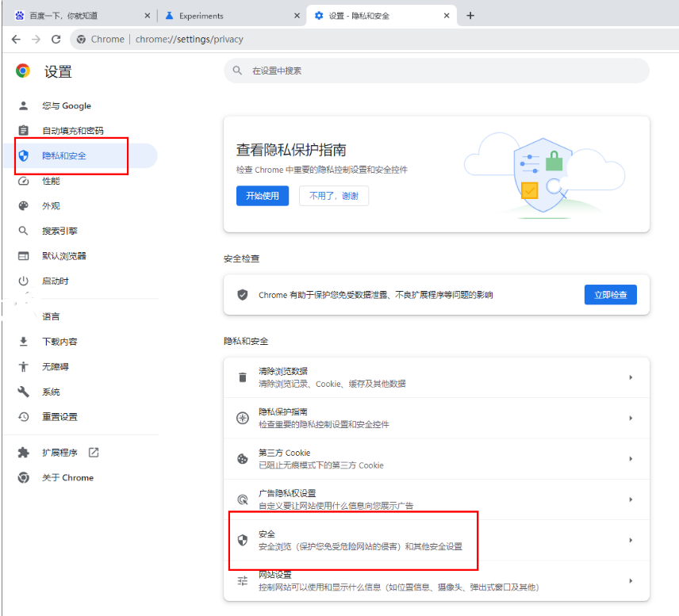Click the magnifier icon for 搜索引擎
Image resolution: width=679 pixels, height=616 pixels.
(x=23, y=231)
